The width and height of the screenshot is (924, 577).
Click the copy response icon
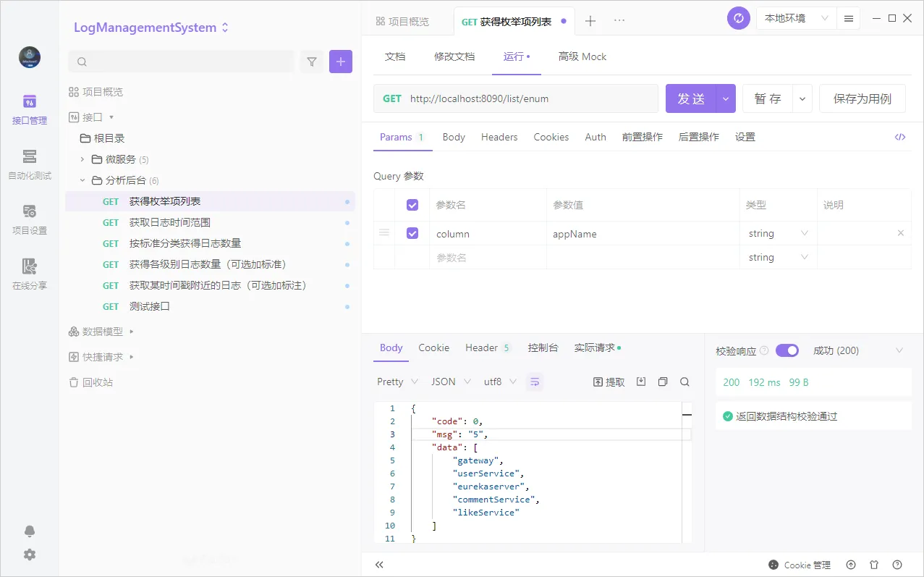point(662,382)
